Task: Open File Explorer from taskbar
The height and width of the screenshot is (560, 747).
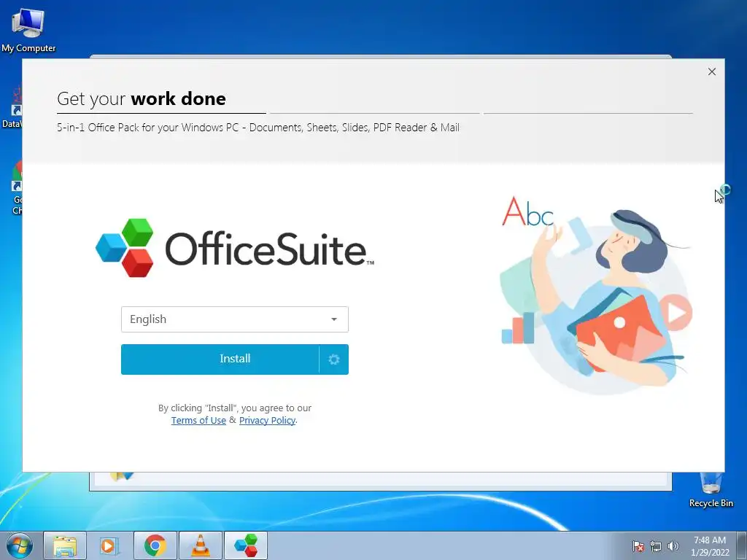Action: point(65,545)
